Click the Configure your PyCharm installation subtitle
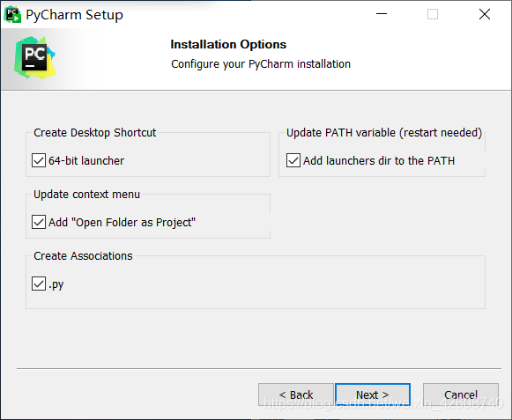Viewport: 512px width, 420px height. 261,64
